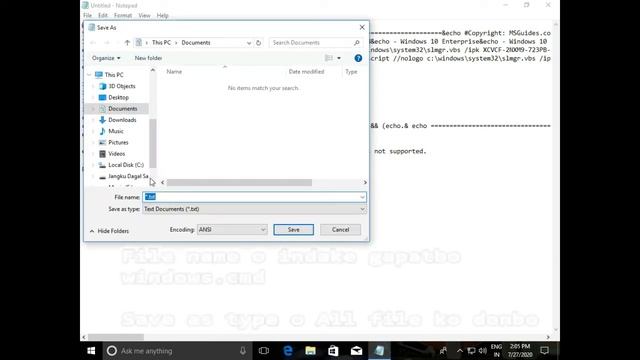640x360 pixels.
Task: Select This PC in the navigation tree
Action: (x=114, y=75)
